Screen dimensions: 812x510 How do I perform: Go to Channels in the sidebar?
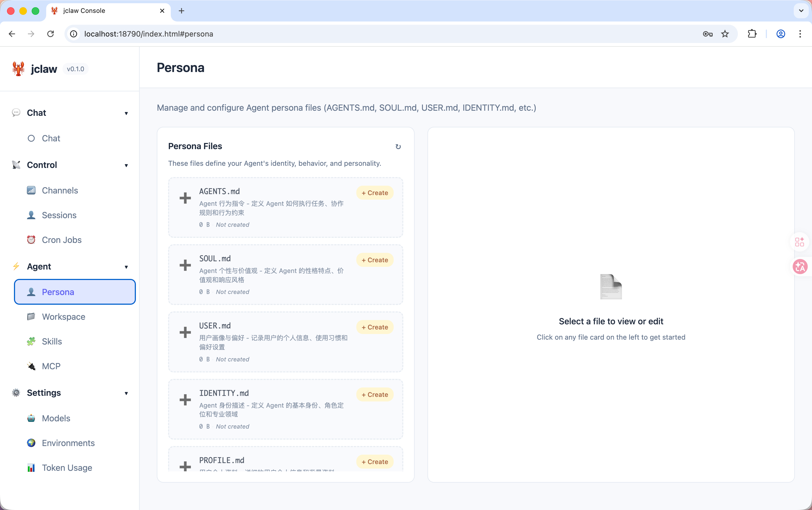pyautogui.click(x=75, y=191)
